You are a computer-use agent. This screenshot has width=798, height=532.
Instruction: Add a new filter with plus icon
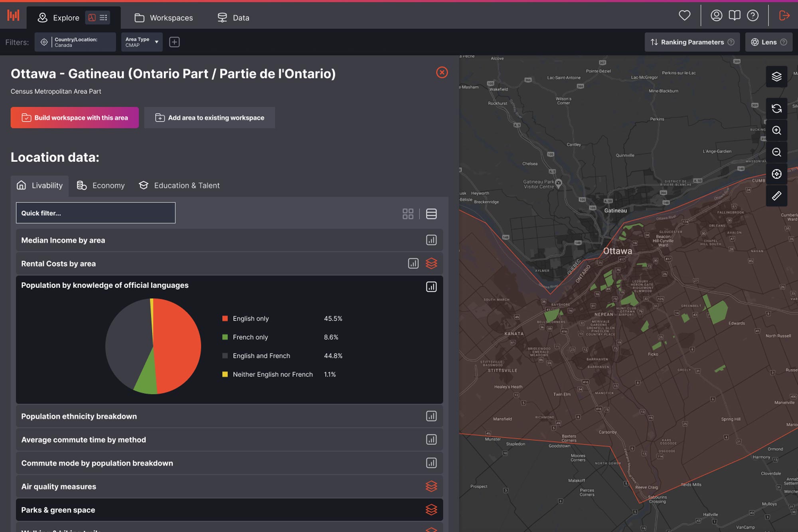point(174,42)
